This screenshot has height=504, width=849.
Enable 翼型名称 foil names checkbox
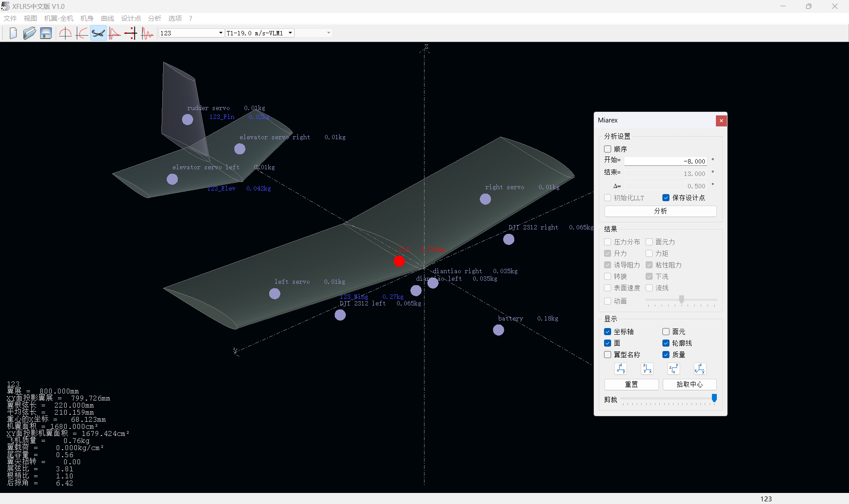[x=608, y=355]
